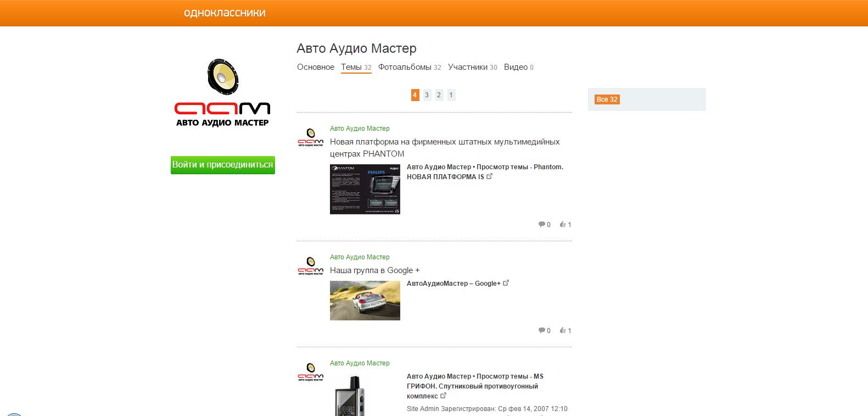Click external link icon after НОВАЯ ПЛАТФОРМА IS

click(x=490, y=176)
